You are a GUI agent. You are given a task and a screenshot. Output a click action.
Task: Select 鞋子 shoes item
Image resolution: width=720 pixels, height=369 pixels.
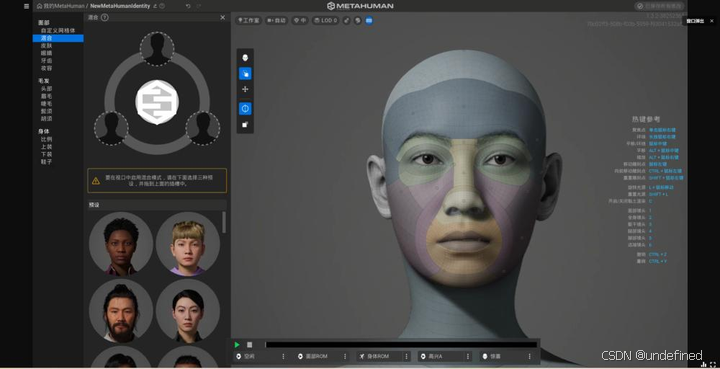46,162
